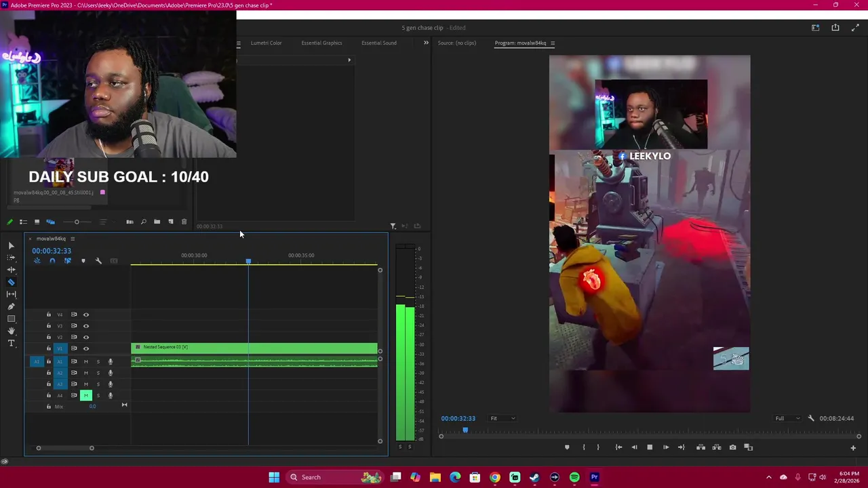Open Button Editor plus icon

[x=853, y=447]
